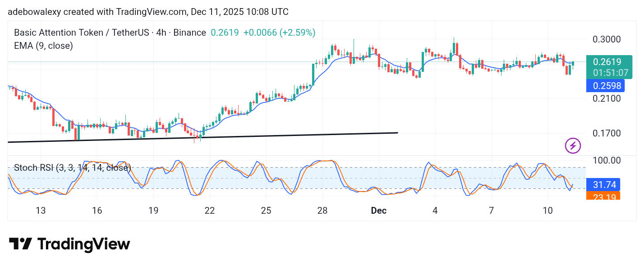Open Stoch RSI indicator settings

(x=72, y=168)
